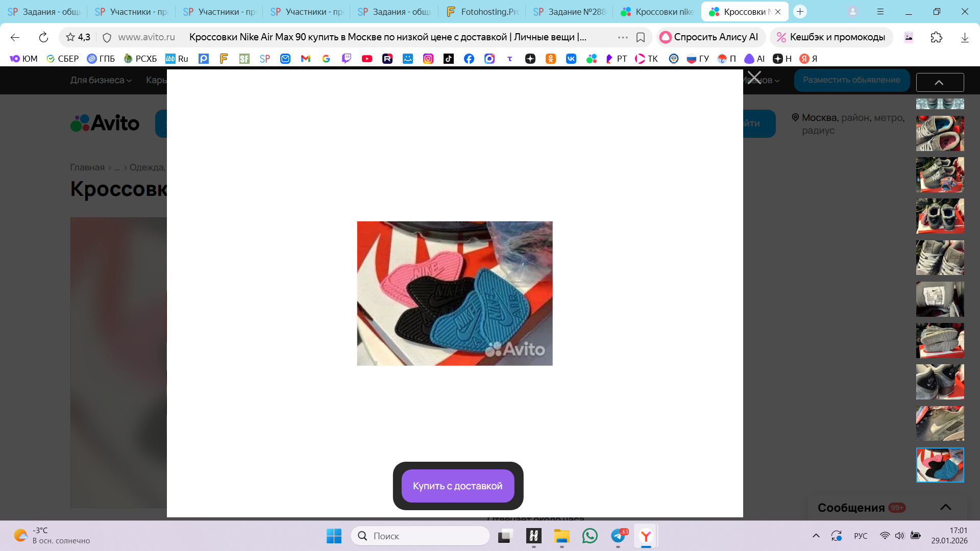
Task: Expand the Для бизнеса dropdown
Action: point(101,80)
